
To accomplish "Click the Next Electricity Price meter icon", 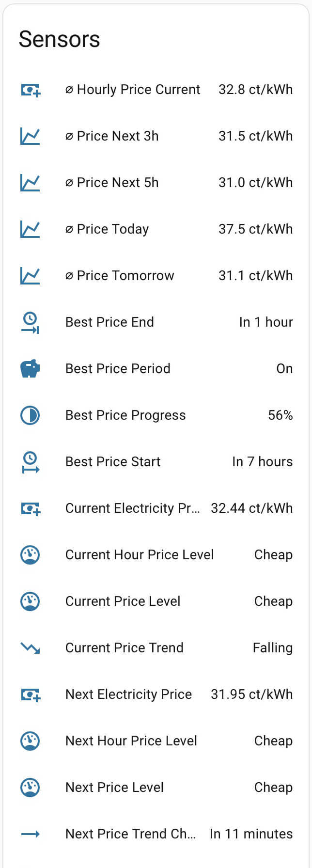I will [30, 694].
